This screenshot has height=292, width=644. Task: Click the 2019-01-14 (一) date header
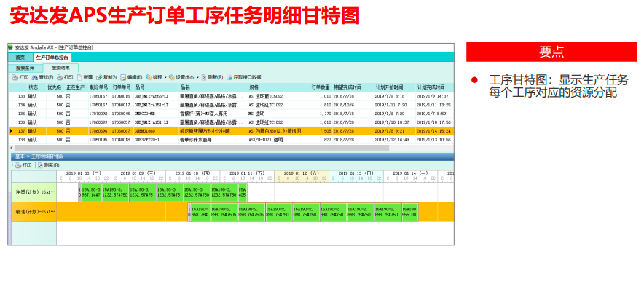click(x=410, y=173)
